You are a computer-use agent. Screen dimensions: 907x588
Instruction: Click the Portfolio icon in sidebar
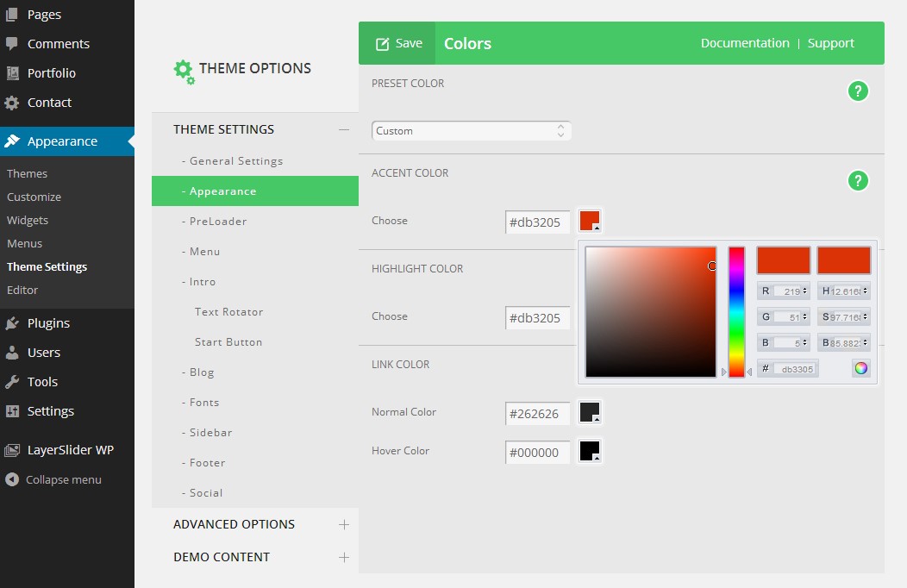pos(12,73)
